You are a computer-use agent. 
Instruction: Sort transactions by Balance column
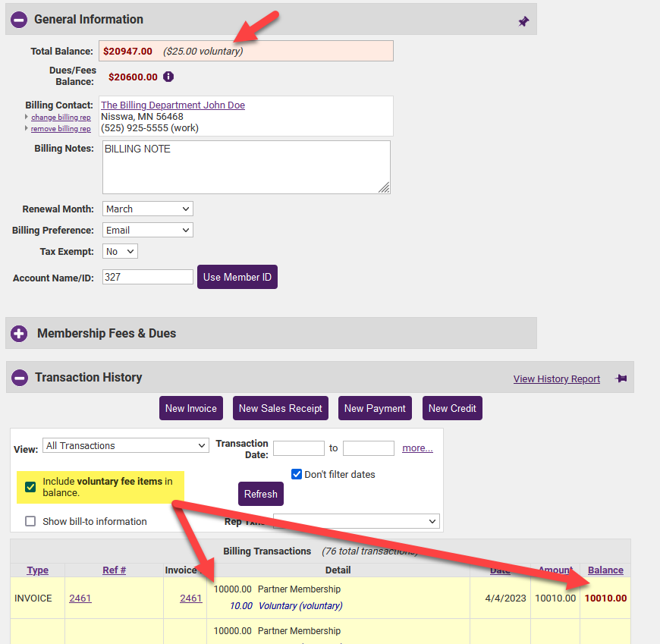click(x=605, y=570)
